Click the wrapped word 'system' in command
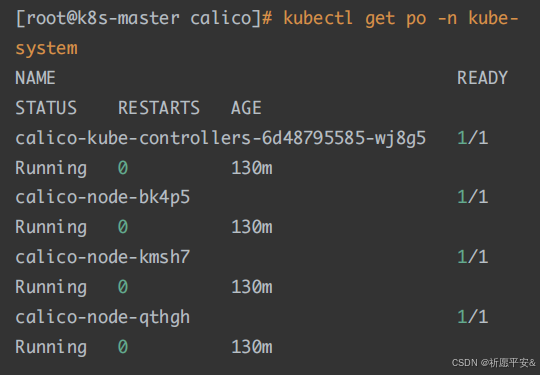The width and height of the screenshot is (540, 375). (x=46, y=49)
